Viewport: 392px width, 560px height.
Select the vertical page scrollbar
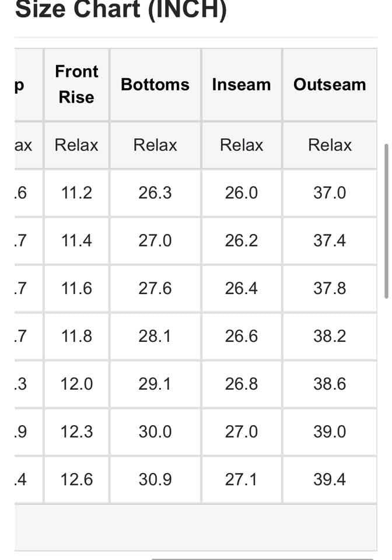tap(386, 221)
